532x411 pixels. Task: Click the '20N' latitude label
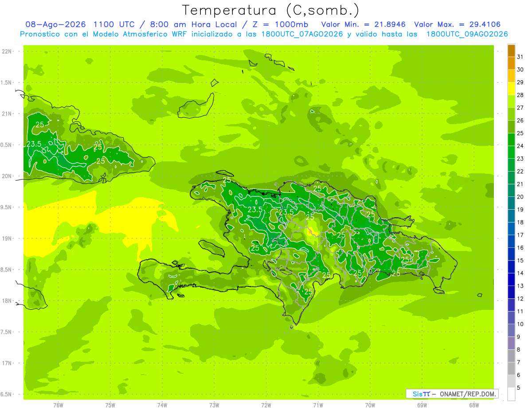point(7,176)
